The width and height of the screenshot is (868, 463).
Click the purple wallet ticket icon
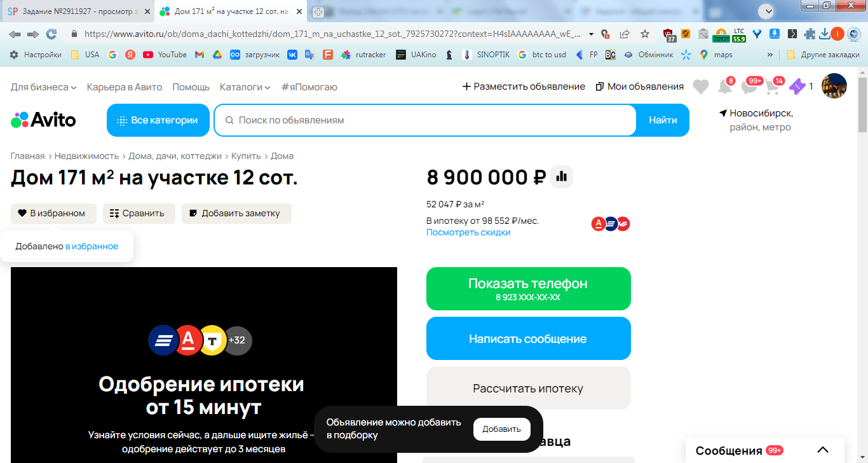pyautogui.click(x=797, y=86)
